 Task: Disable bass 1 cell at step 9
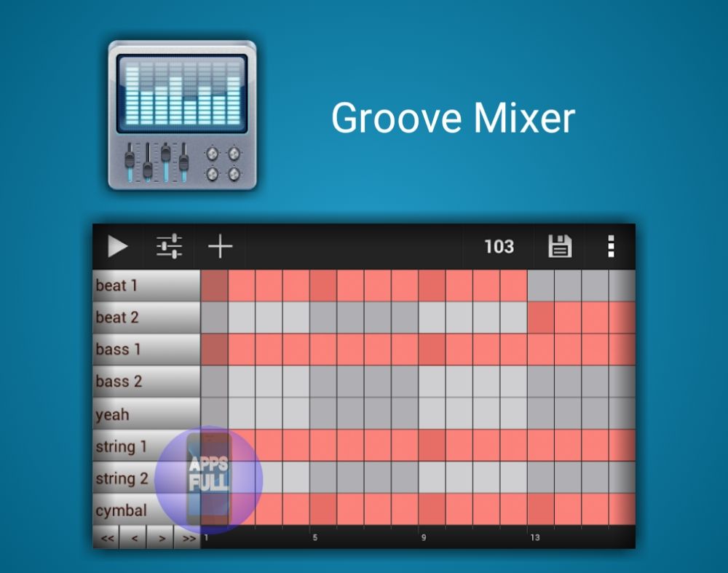pos(432,349)
